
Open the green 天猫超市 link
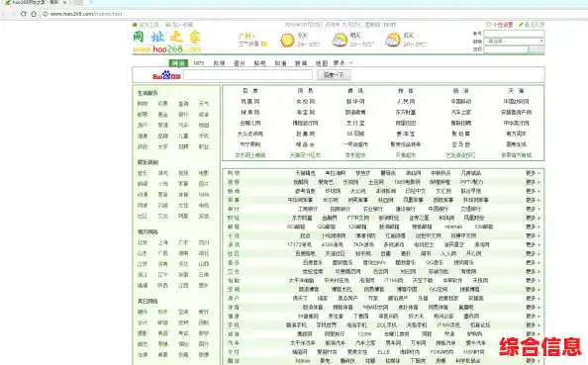pos(407,155)
